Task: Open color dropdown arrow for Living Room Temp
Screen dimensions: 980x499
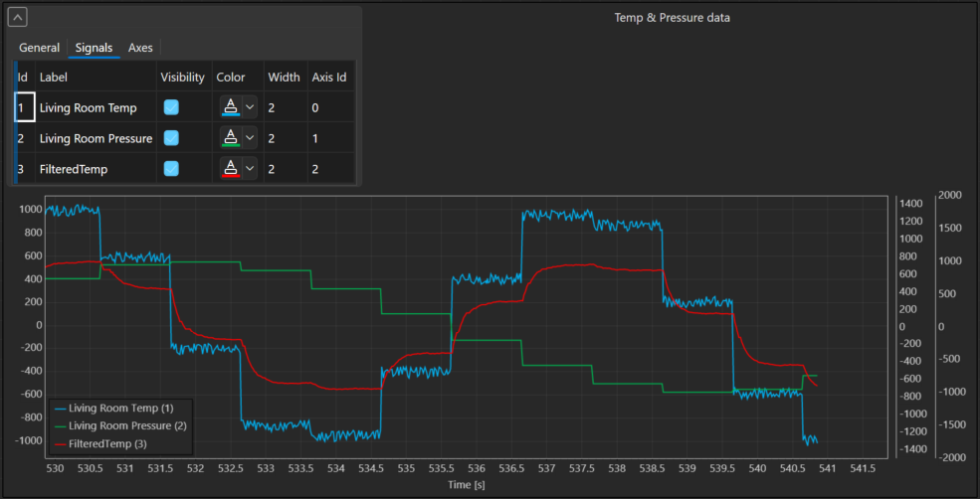Action: pos(250,107)
